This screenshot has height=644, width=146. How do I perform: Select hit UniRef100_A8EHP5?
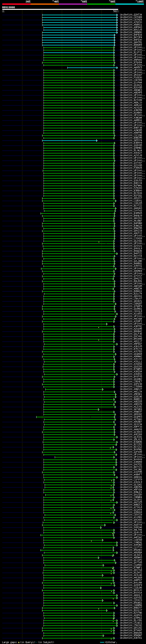click(x=131, y=93)
